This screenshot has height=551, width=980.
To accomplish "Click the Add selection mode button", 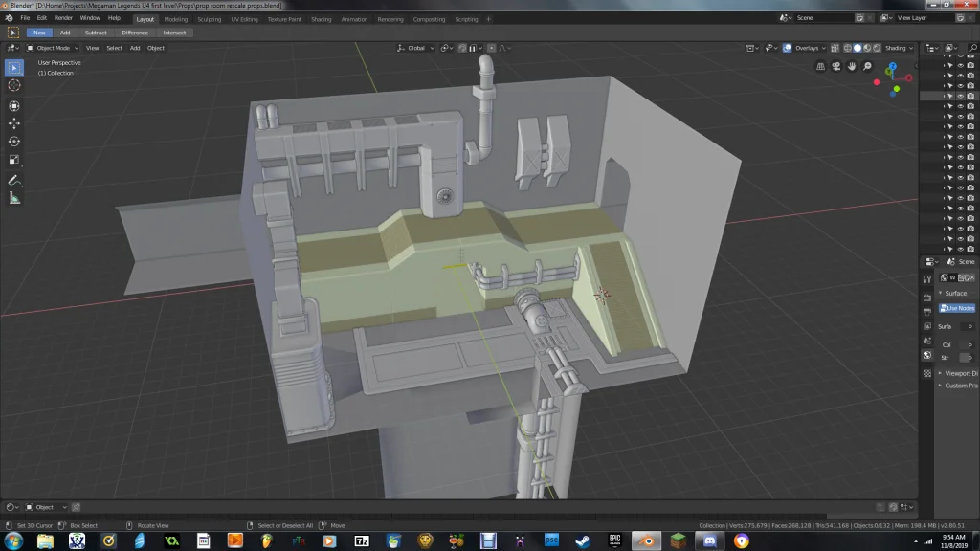I will point(65,33).
